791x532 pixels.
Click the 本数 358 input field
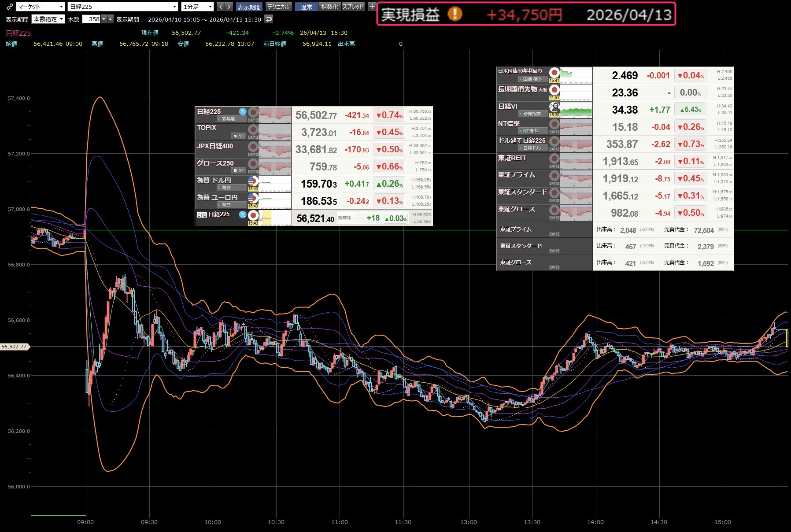92,19
